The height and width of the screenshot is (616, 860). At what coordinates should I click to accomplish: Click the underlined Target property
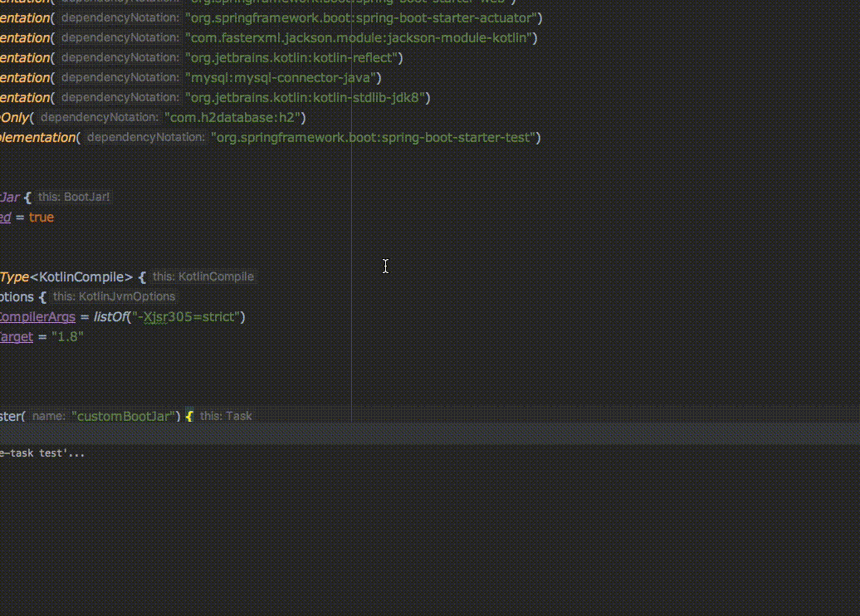point(17,337)
